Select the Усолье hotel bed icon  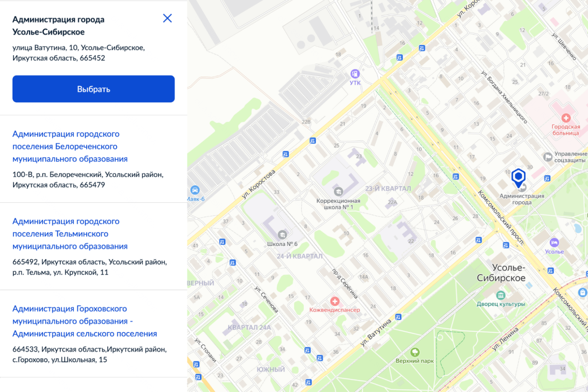coord(554,243)
